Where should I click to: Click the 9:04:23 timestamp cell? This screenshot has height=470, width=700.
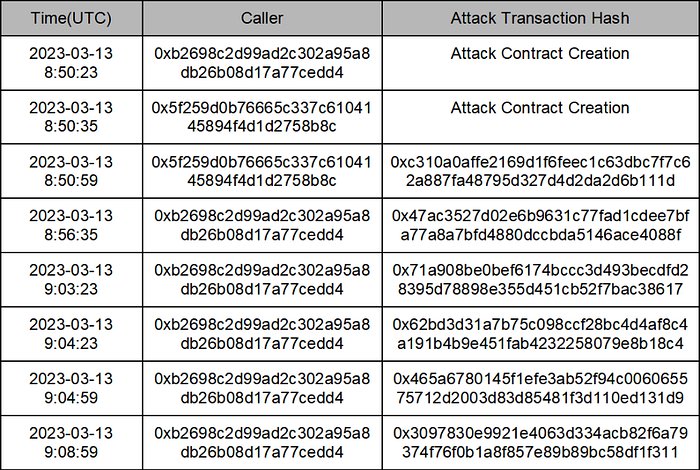[71, 334]
